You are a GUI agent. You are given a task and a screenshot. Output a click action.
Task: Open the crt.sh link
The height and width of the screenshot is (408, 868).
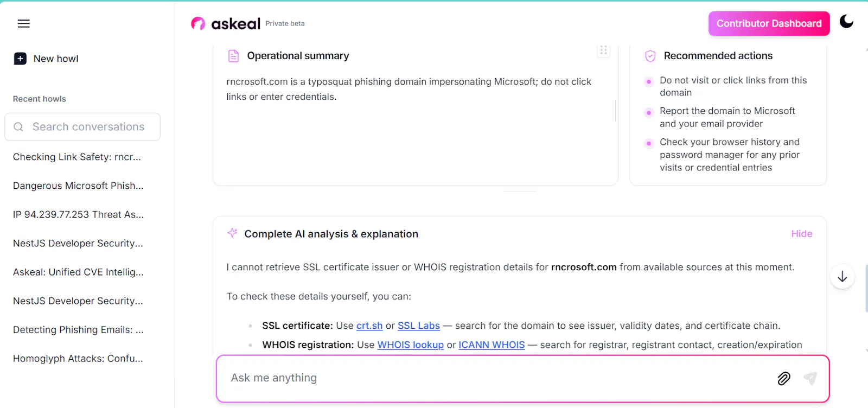tap(369, 326)
